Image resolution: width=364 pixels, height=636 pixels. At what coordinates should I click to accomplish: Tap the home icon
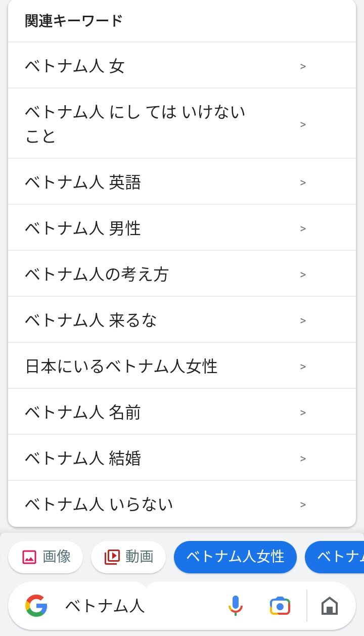(x=329, y=606)
